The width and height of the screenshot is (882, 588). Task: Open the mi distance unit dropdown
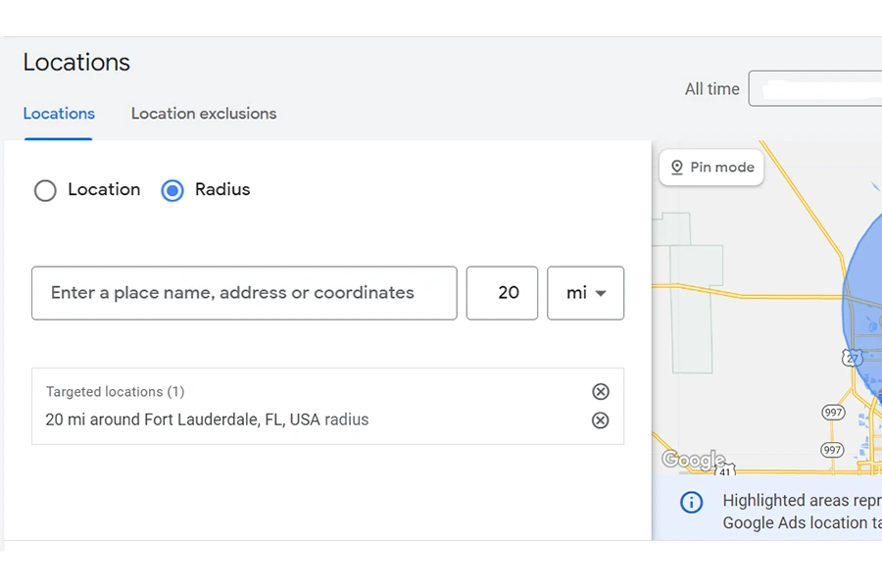tap(585, 293)
